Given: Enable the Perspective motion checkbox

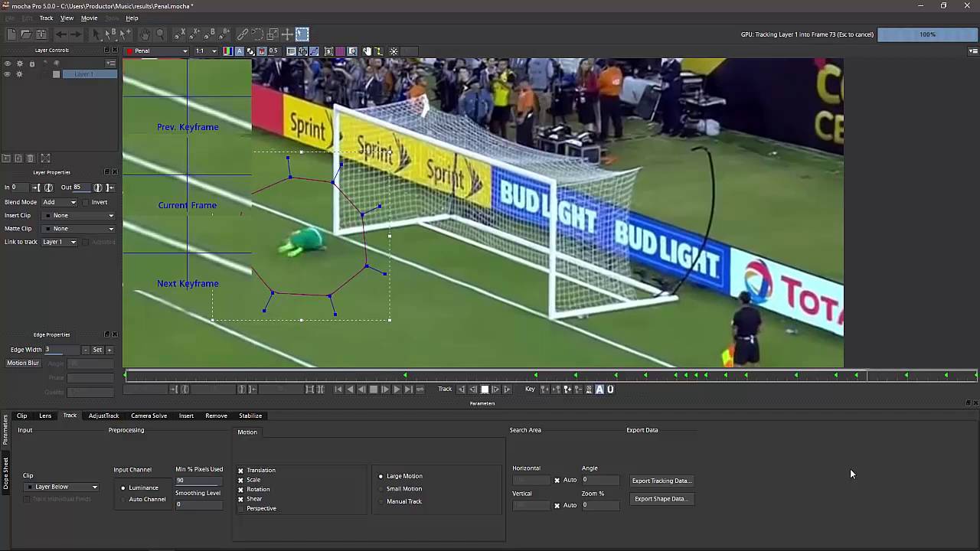Looking at the screenshot, I should 240,509.
